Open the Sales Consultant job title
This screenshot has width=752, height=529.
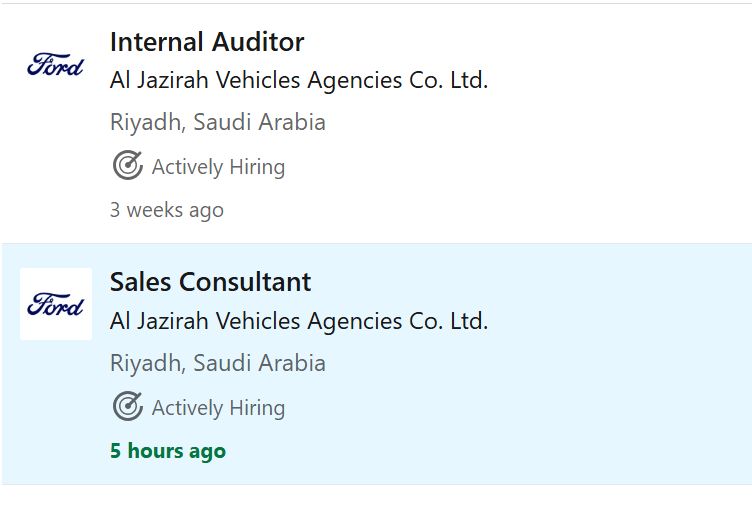click(x=211, y=282)
